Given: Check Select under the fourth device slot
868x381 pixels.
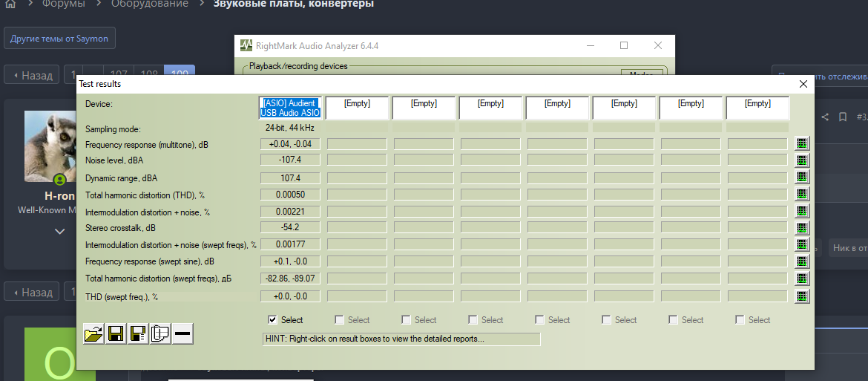Looking at the screenshot, I should click(472, 319).
